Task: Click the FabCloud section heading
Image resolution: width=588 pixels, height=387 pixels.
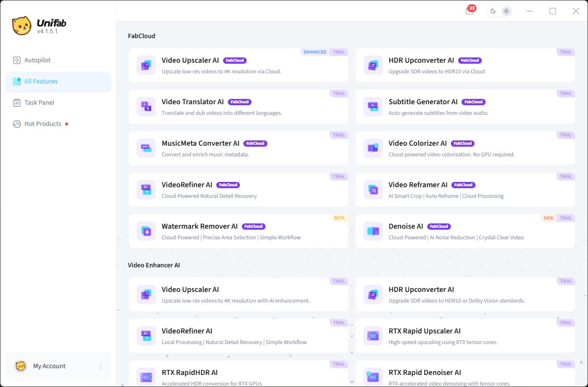Action: click(x=141, y=36)
